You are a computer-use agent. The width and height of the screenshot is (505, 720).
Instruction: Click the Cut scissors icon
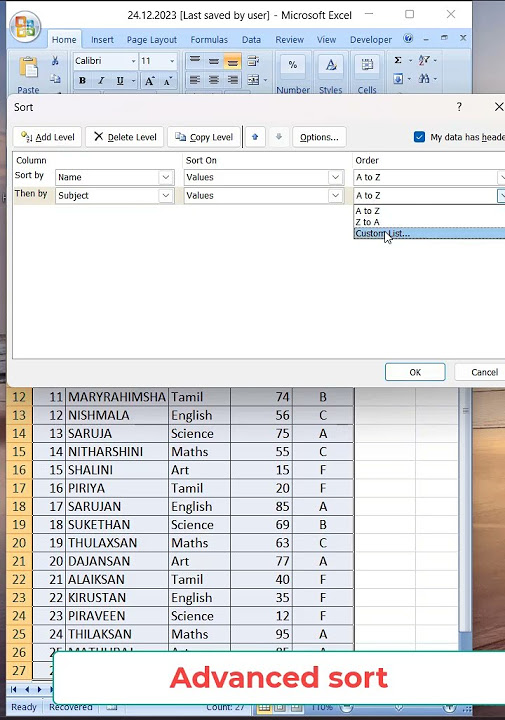(55, 61)
